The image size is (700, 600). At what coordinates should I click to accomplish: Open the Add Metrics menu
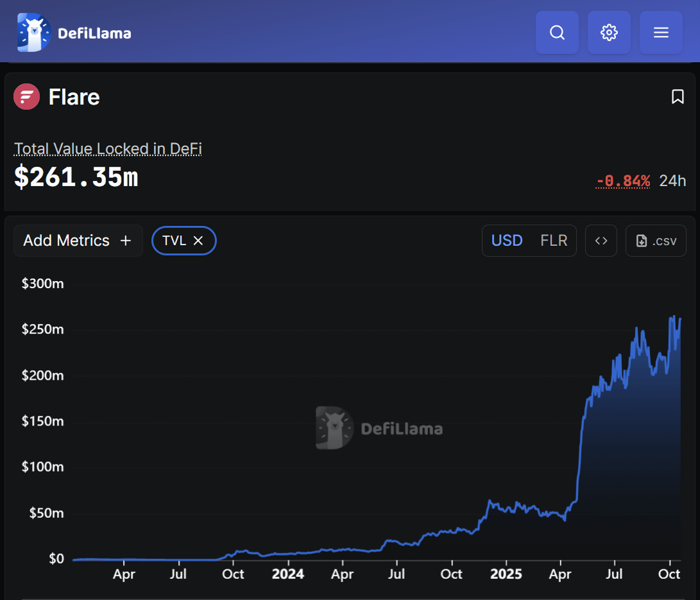[x=78, y=241]
